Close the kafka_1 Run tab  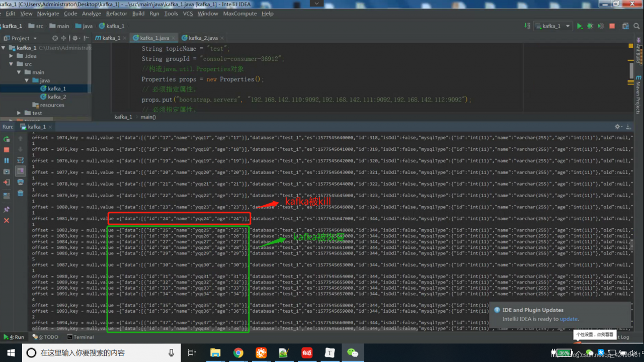pos(50,127)
